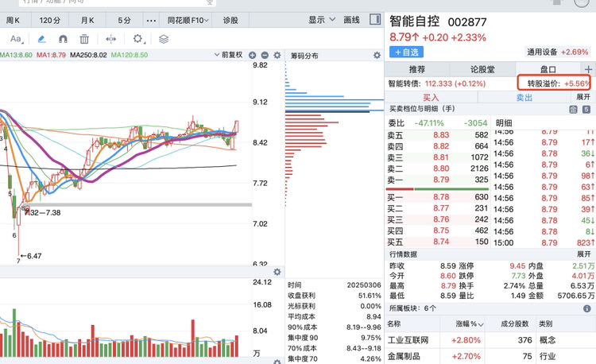
Task: Expand the 显示 dropdown
Action: point(322,20)
